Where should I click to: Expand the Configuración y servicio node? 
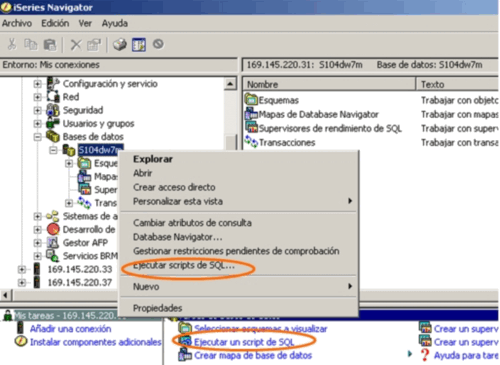click(38, 84)
